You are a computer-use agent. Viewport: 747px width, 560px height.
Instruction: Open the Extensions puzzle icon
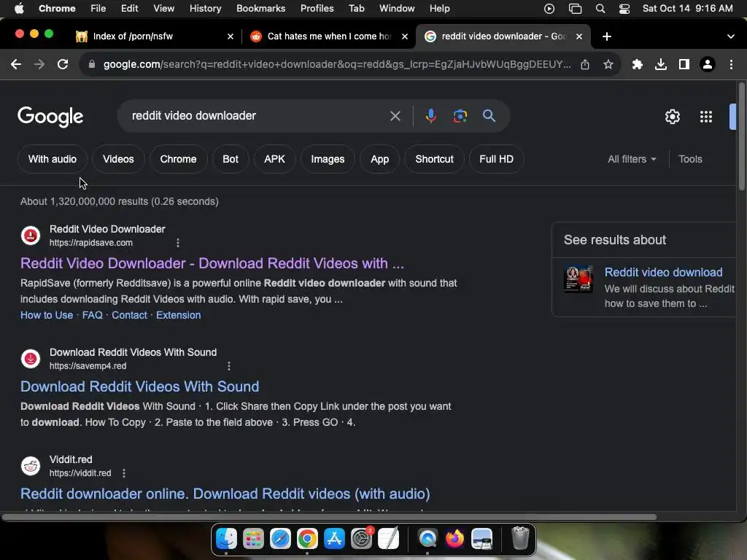tap(638, 64)
